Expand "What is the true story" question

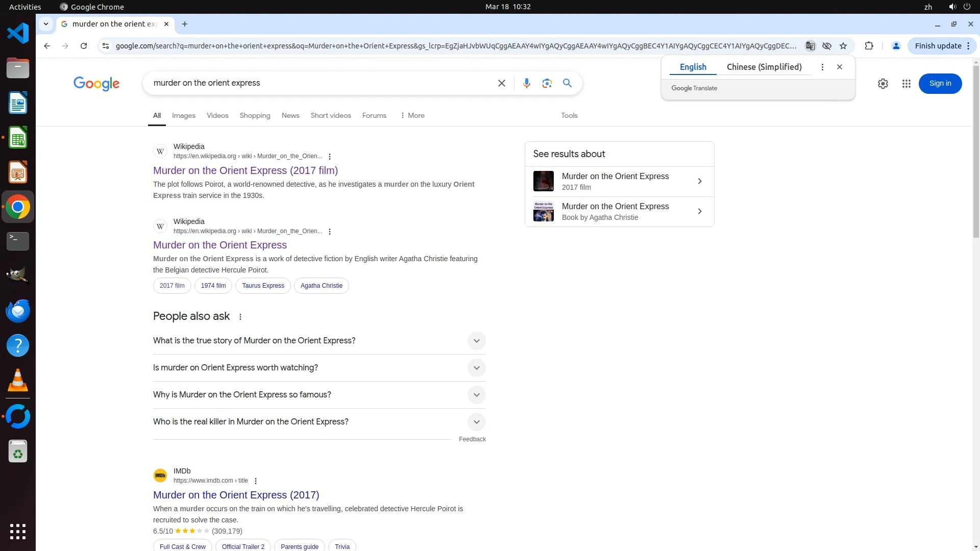[x=476, y=341]
